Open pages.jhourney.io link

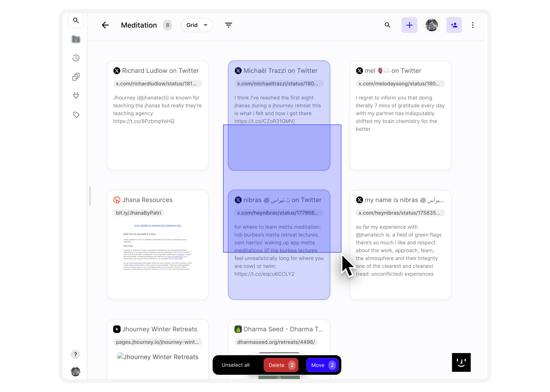click(x=158, y=342)
